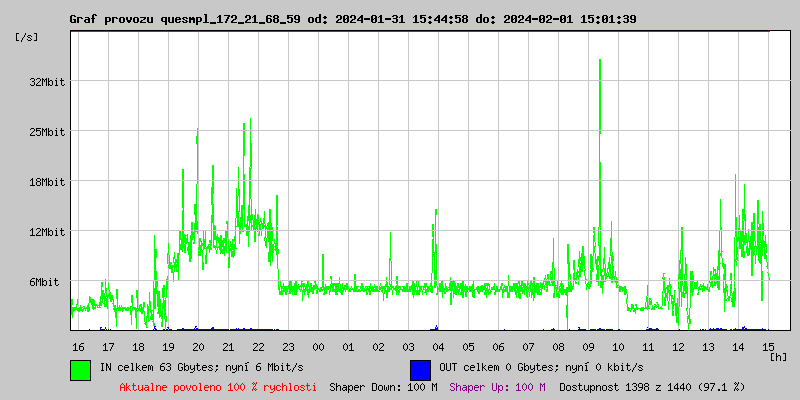This screenshot has width=800, height=400.
Task: Click the hour 00 marker on time axis
Action: click(318, 346)
